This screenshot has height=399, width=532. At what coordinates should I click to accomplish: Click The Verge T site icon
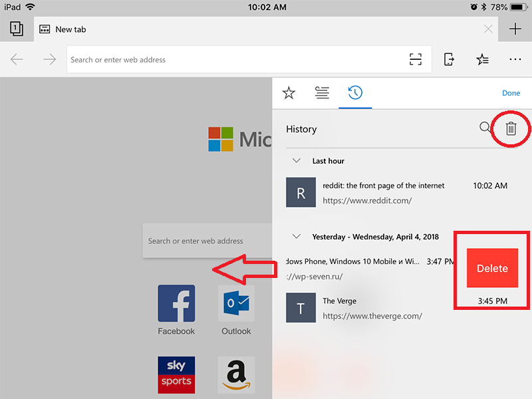click(301, 308)
